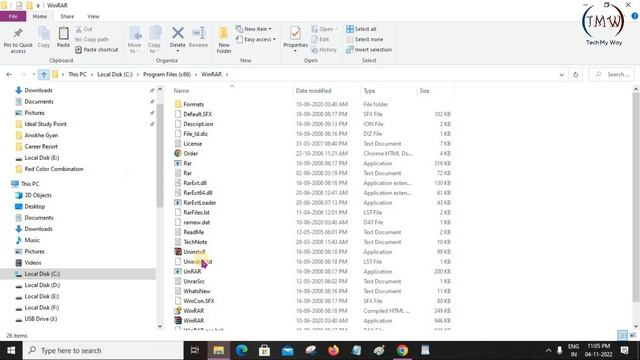The width and height of the screenshot is (640, 360).
Task: Click the Properties icon
Action: point(295,33)
